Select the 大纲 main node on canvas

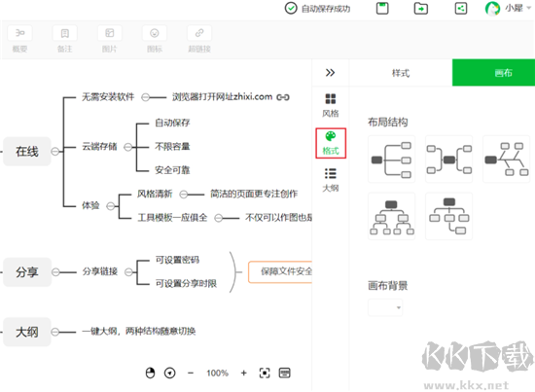[x=27, y=332]
